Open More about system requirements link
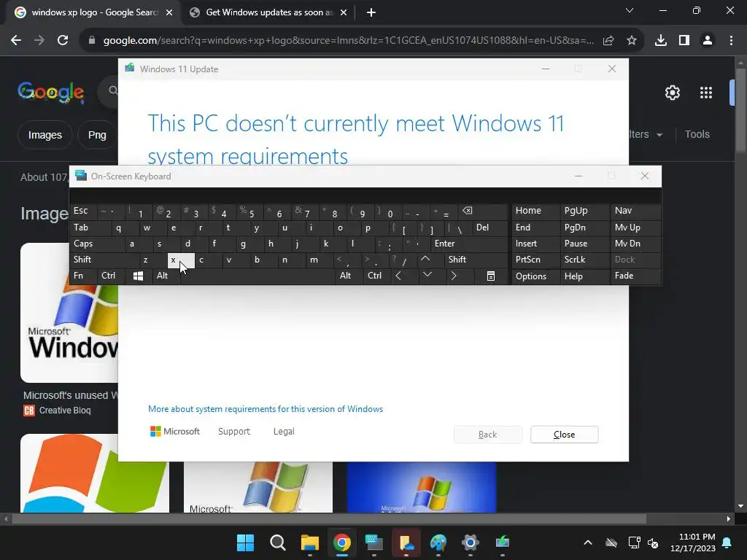This screenshot has height=560, width=747. 266,409
